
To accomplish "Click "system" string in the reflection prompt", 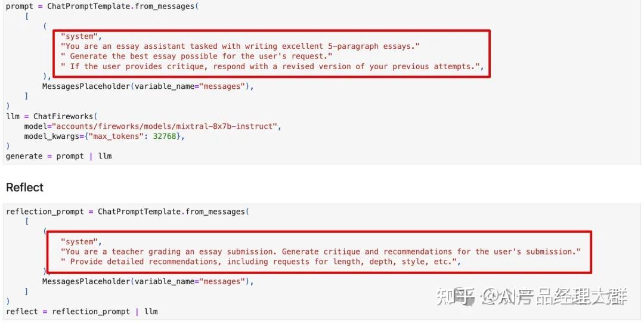I will 79,241.
